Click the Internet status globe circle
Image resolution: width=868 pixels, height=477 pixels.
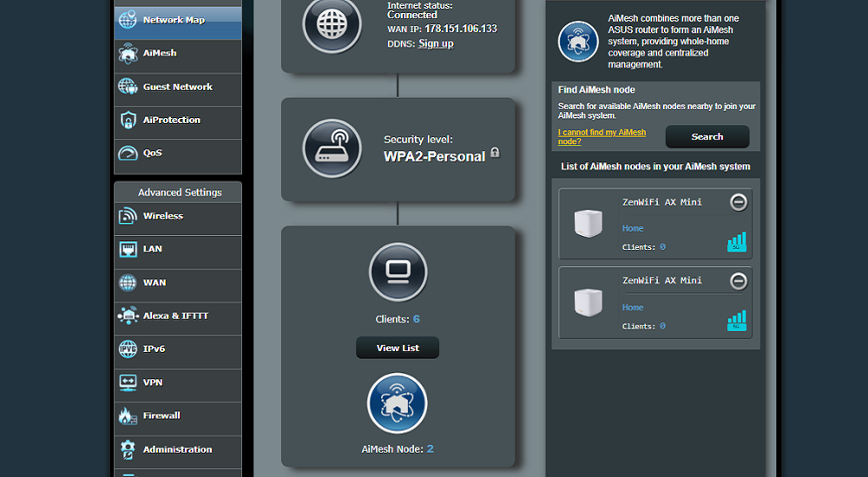point(332,24)
